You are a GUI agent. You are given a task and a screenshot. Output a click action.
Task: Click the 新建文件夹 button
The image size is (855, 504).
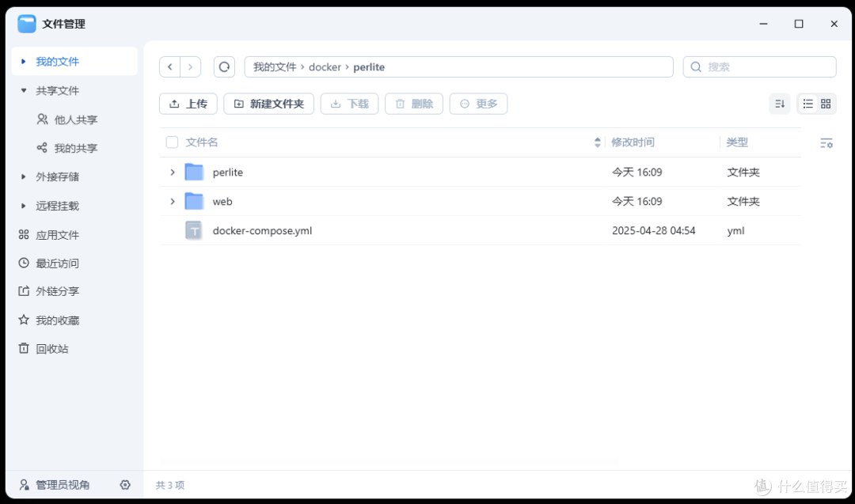pyautogui.click(x=268, y=104)
